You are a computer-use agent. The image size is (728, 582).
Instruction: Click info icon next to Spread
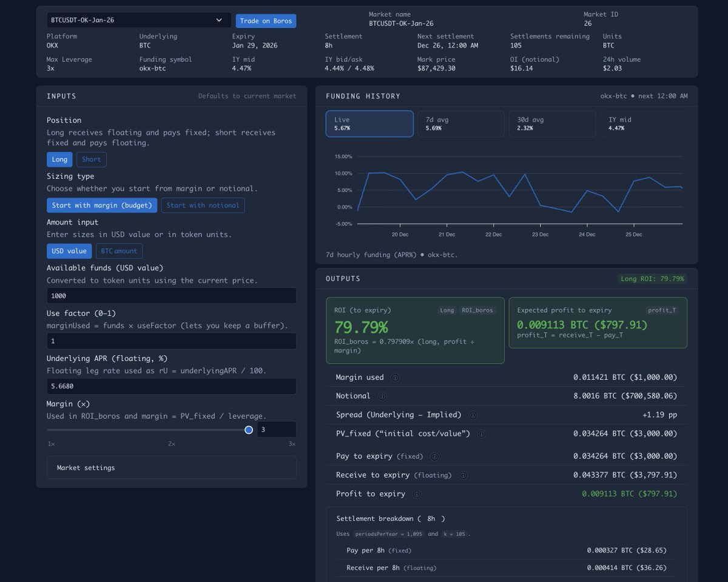(473, 415)
